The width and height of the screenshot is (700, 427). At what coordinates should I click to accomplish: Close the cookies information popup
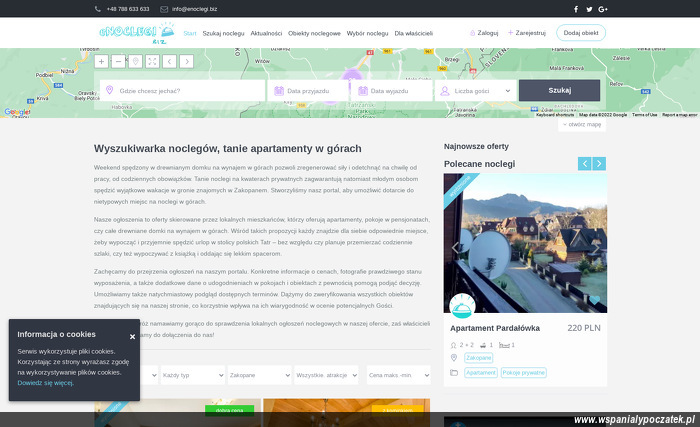[x=132, y=337]
